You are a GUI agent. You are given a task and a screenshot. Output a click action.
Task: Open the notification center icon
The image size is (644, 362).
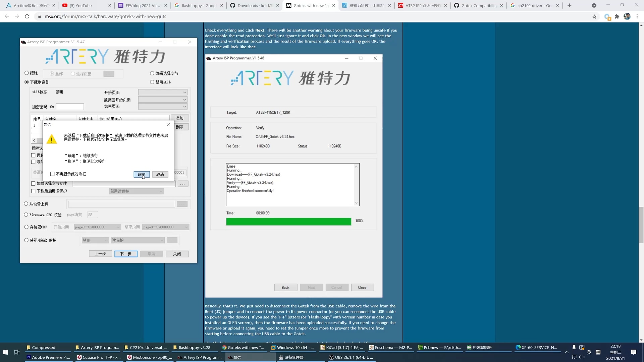click(x=634, y=352)
